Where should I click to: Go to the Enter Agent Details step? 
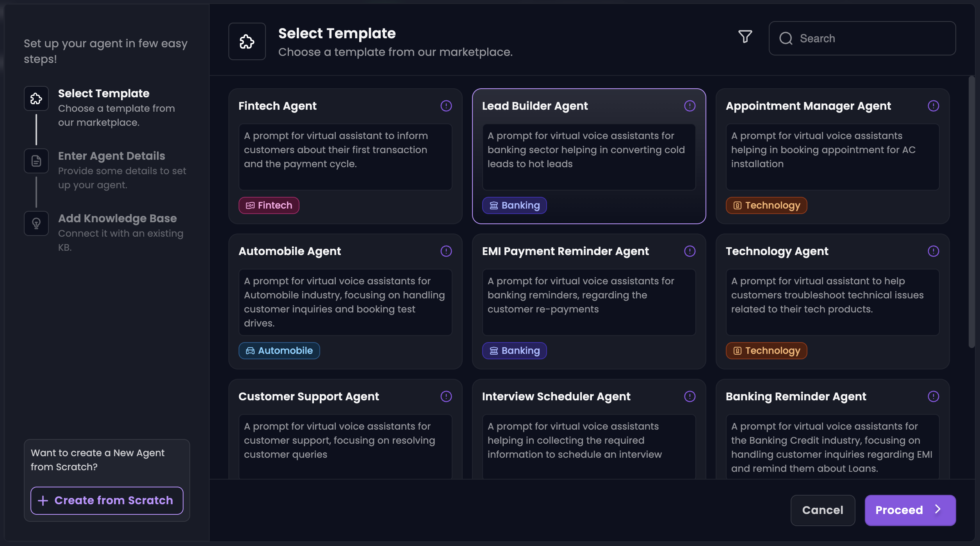(x=111, y=156)
